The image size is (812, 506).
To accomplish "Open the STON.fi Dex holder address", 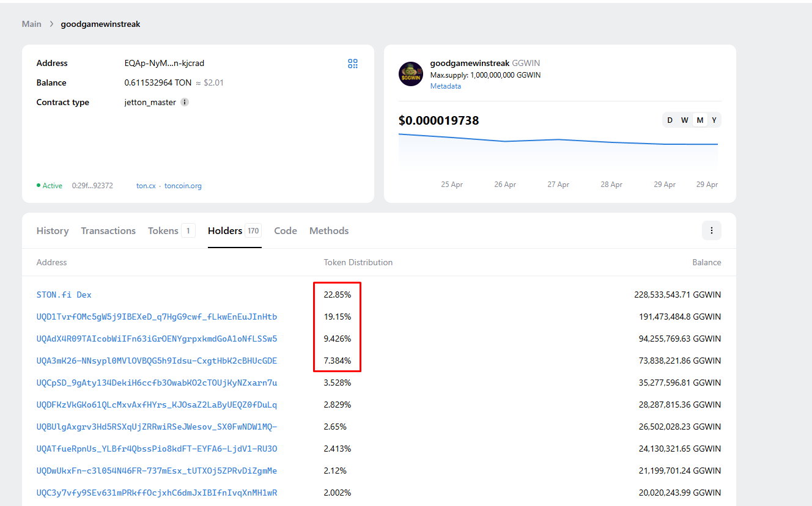I will coord(64,295).
